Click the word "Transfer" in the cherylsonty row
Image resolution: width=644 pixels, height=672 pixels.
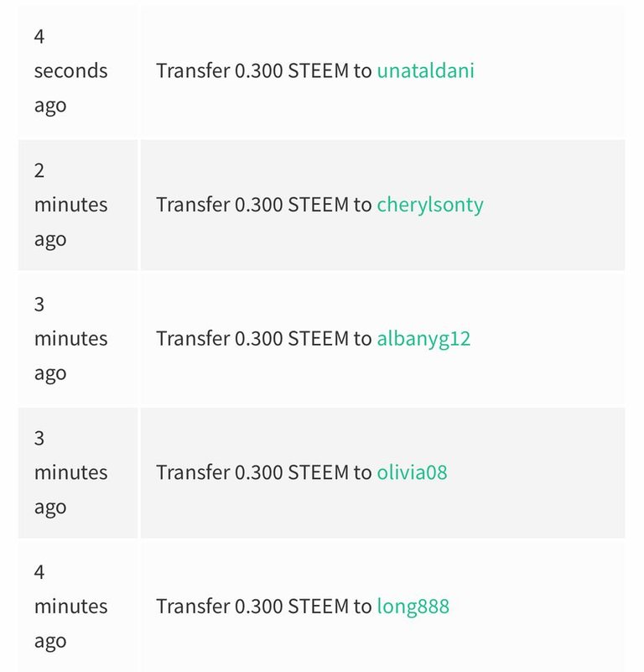coord(192,205)
